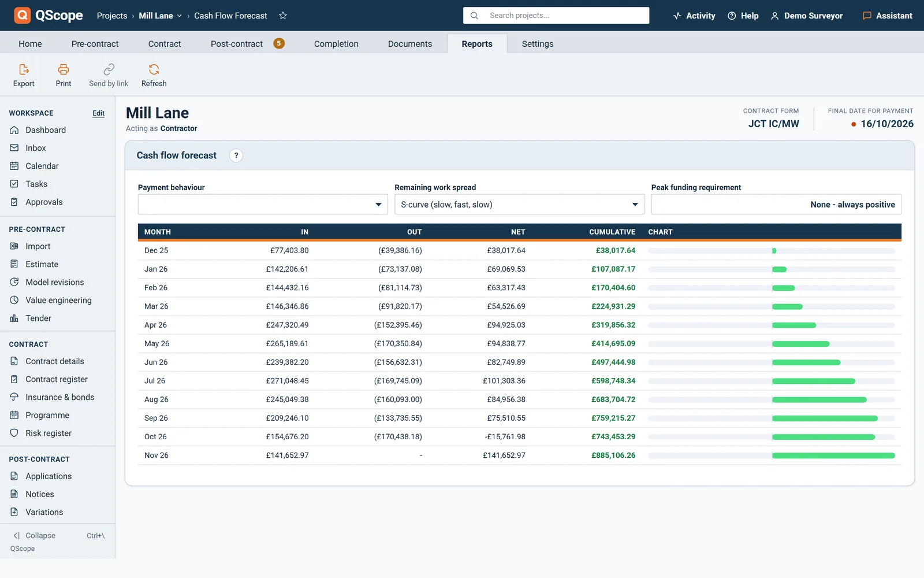Image resolution: width=924 pixels, height=578 pixels.
Task: Click the Projects breadcrumb link
Action: coord(112,16)
